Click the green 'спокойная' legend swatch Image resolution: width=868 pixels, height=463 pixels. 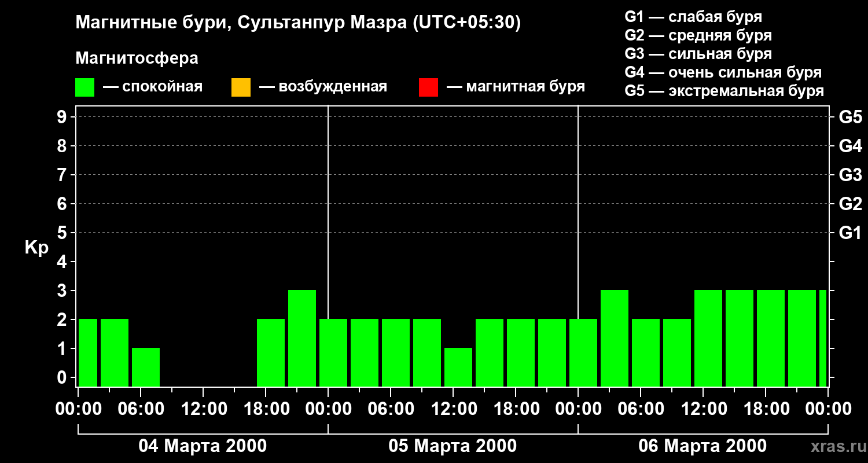(84, 87)
